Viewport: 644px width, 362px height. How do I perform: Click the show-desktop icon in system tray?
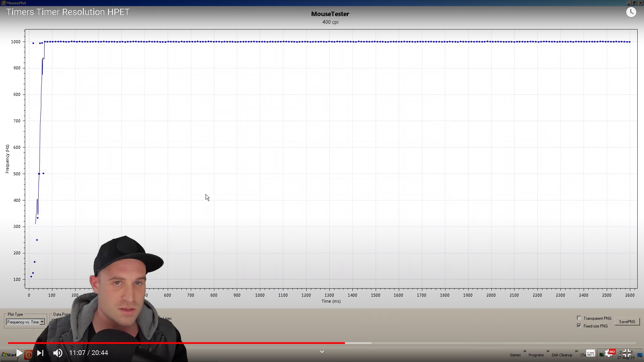[x=640, y=355]
